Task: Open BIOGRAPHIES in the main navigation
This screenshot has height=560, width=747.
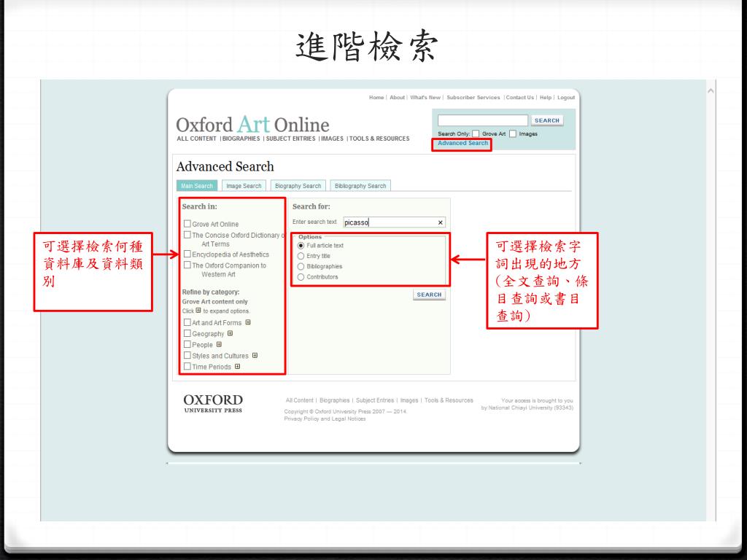Action: (x=241, y=139)
